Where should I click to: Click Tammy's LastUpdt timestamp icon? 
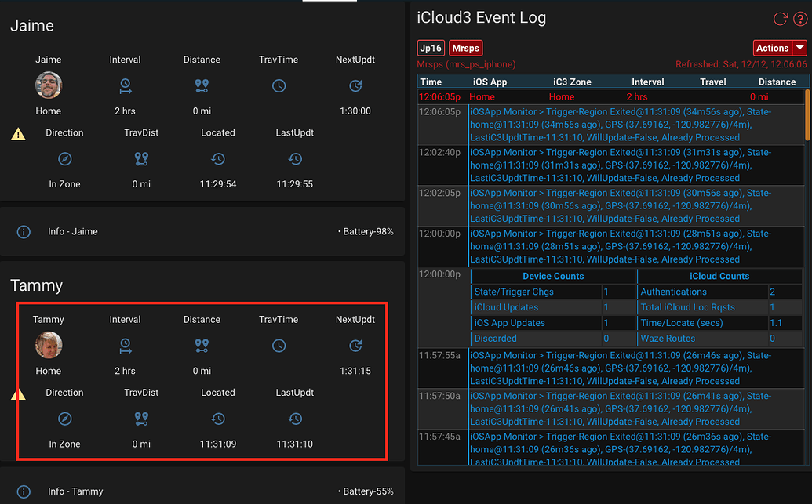pos(295,419)
